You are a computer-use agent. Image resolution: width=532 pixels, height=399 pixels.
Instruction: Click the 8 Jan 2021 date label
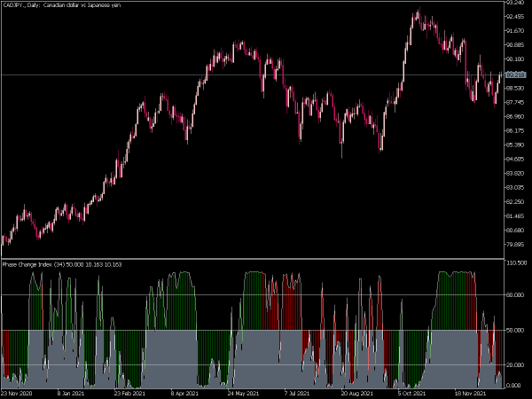point(71,393)
